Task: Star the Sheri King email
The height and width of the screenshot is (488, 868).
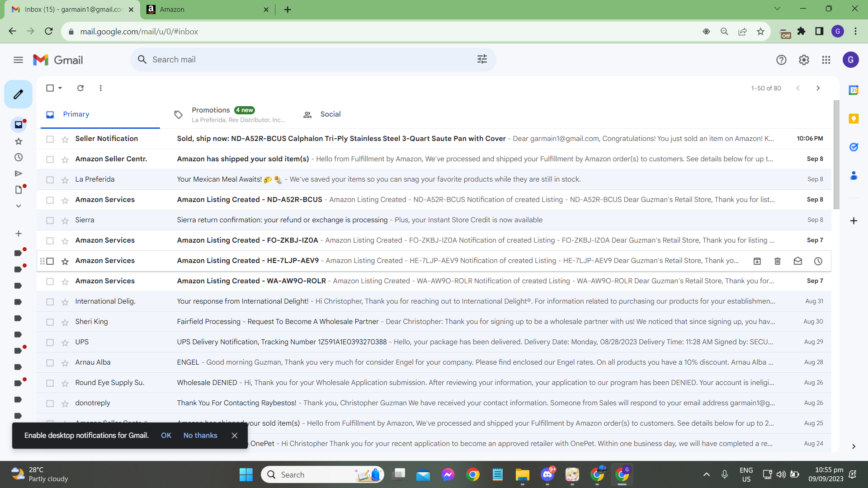Action: (65, 322)
